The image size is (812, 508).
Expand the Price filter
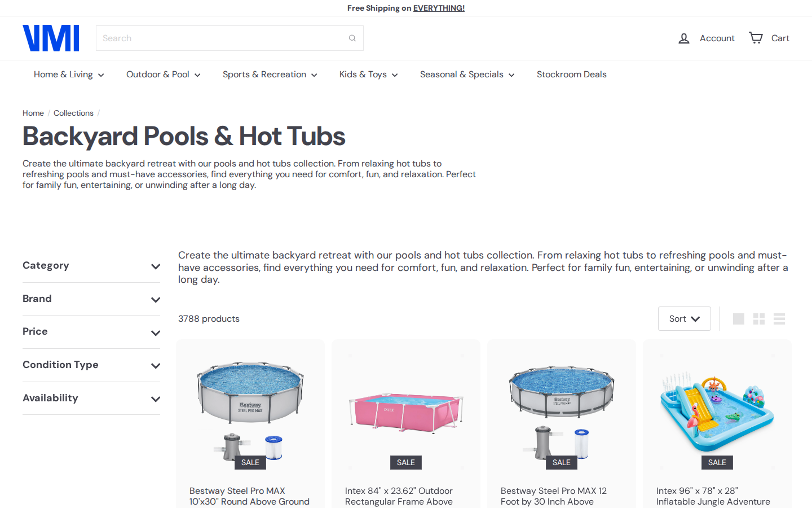click(x=91, y=332)
